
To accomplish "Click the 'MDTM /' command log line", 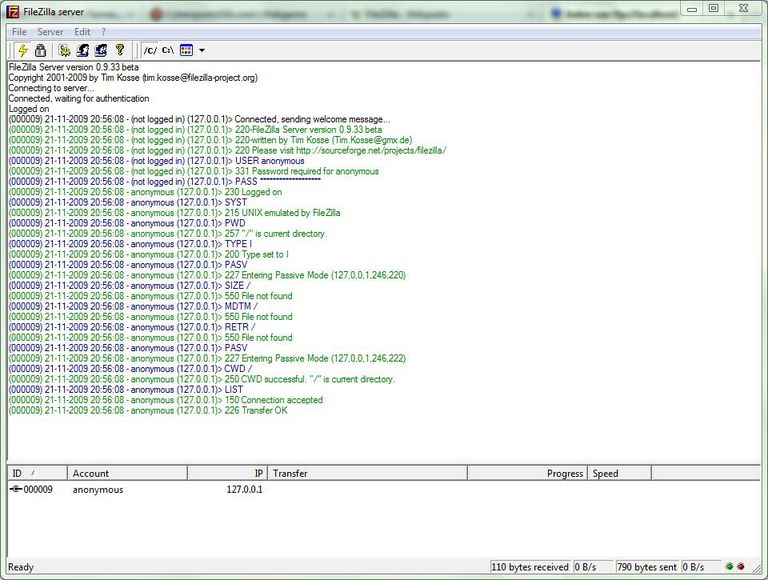I will (133, 306).
